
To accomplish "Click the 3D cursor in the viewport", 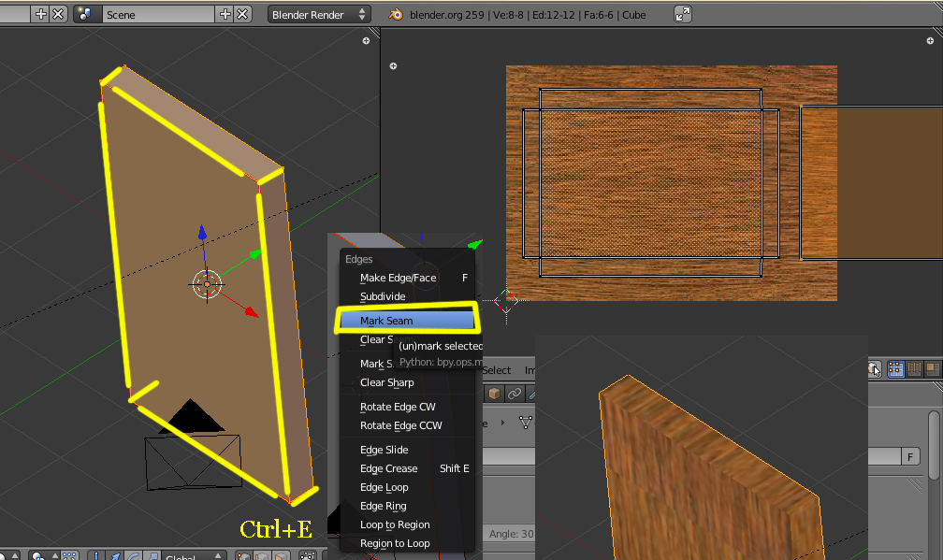I will coord(207,284).
